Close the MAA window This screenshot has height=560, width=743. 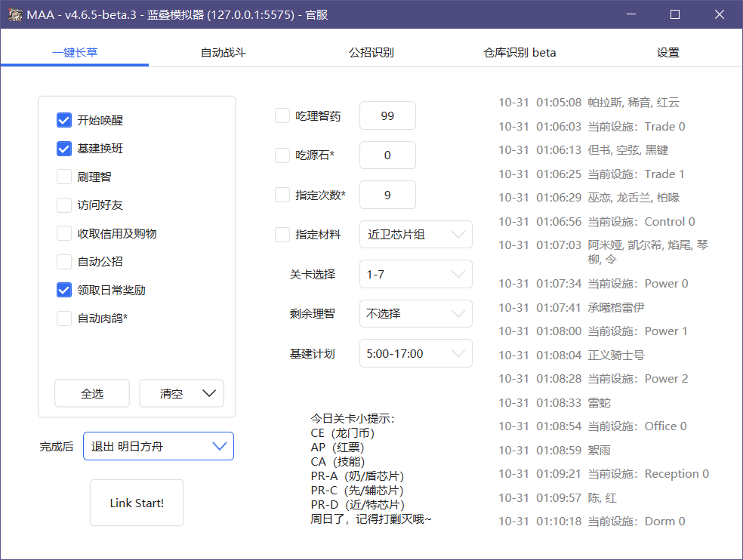[x=720, y=14]
